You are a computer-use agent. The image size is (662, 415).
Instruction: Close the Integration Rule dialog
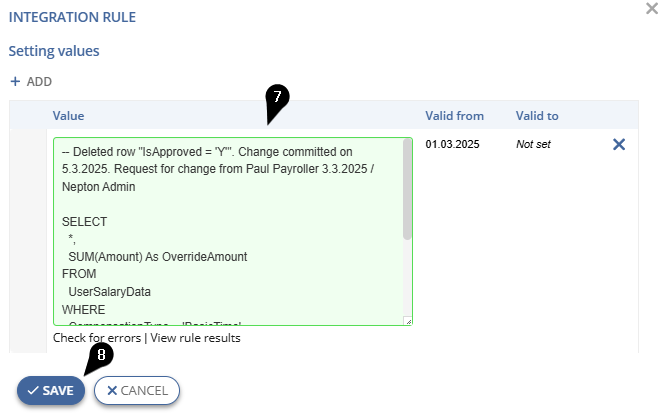click(x=652, y=8)
